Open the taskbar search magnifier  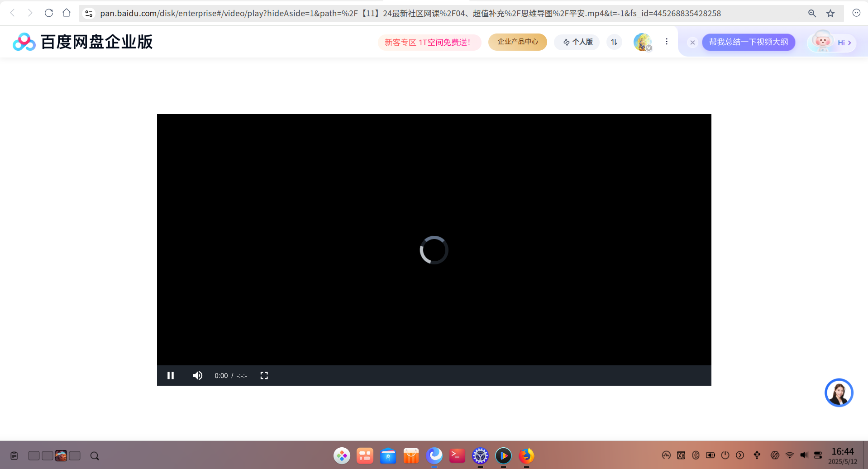click(x=95, y=456)
